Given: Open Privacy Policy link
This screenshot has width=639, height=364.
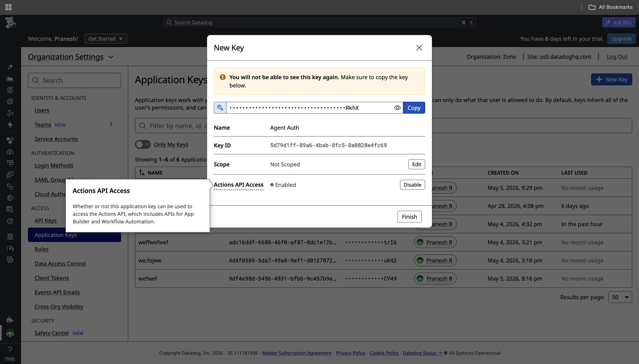Looking at the screenshot, I should 351,353.
